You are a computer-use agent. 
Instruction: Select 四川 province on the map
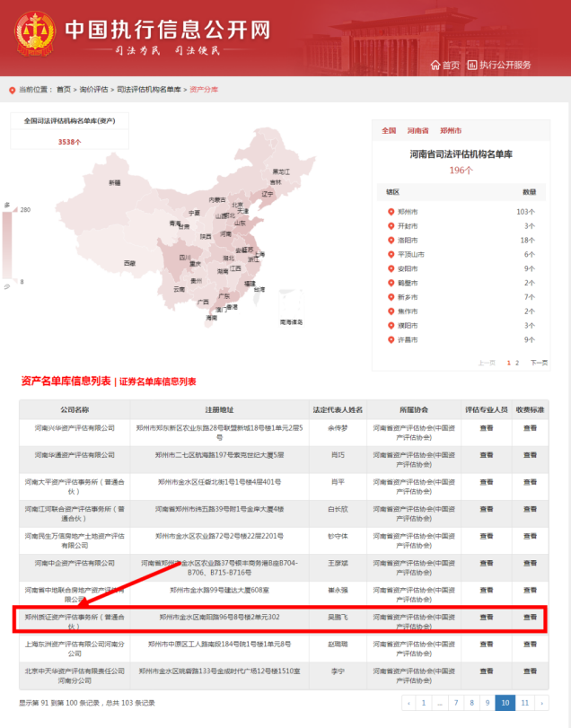pyautogui.click(x=185, y=258)
